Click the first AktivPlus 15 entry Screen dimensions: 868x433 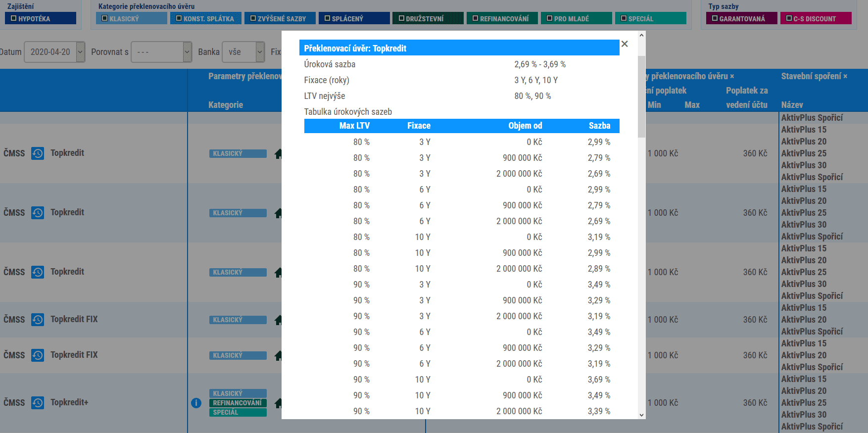[x=804, y=130]
